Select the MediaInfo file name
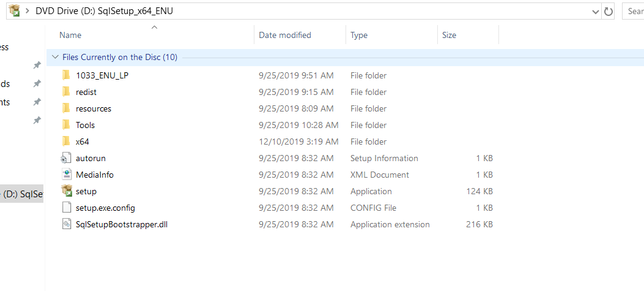Image resolution: width=644 pixels, height=291 pixels. tap(95, 175)
